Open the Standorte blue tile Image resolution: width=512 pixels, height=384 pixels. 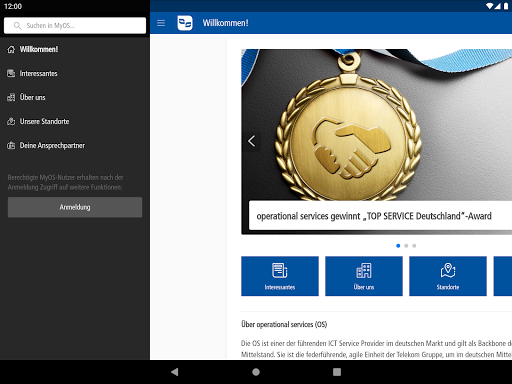pyautogui.click(x=448, y=276)
